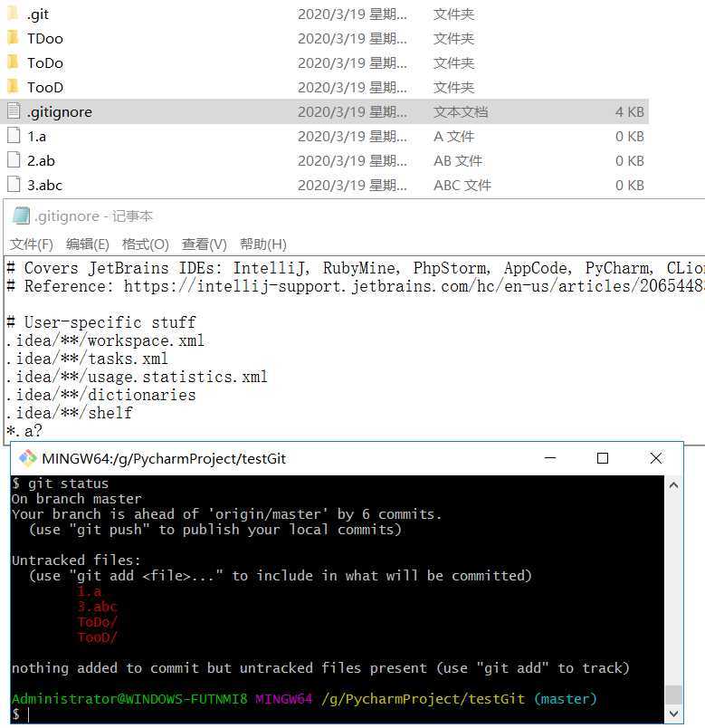
Task: Minimize the MINGW64 terminal window
Action: click(x=550, y=458)
